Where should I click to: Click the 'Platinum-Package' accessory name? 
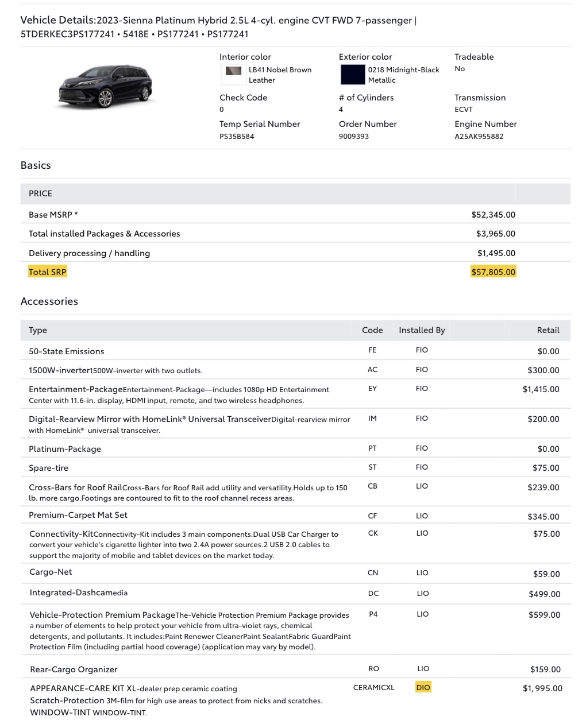(x=65, y=449)
